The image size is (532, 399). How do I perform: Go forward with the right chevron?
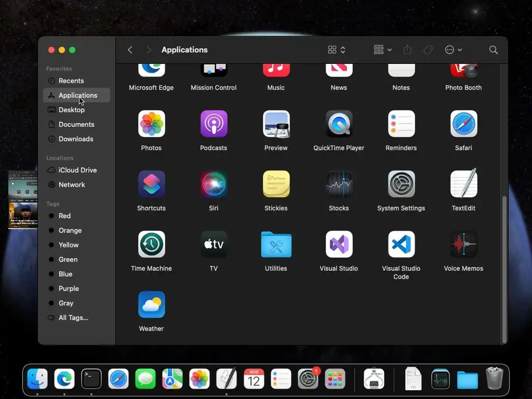tap(149, 50)
